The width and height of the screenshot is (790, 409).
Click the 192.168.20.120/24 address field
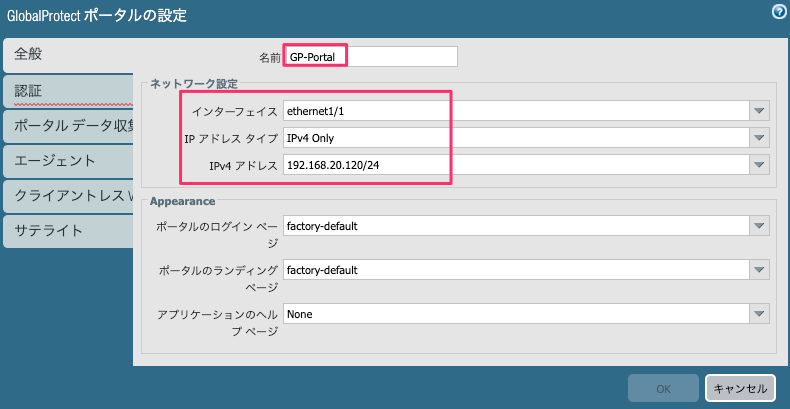[x=516, y=164]
